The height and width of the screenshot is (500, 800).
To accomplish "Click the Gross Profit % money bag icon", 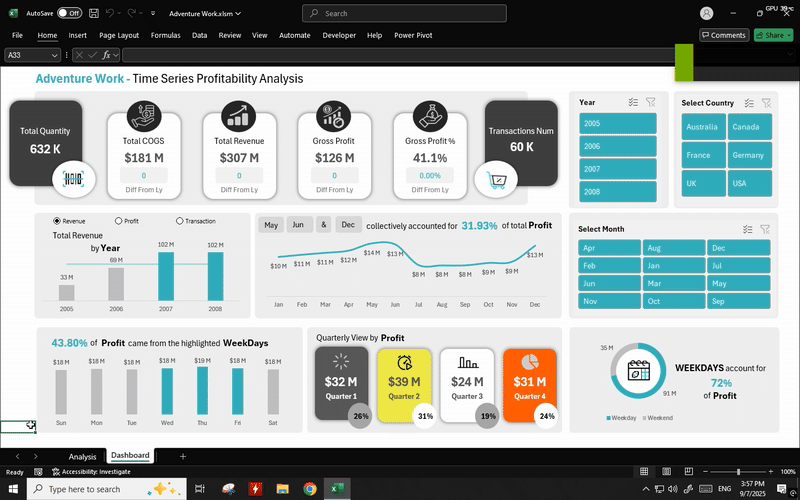I will tap(430, 116).
